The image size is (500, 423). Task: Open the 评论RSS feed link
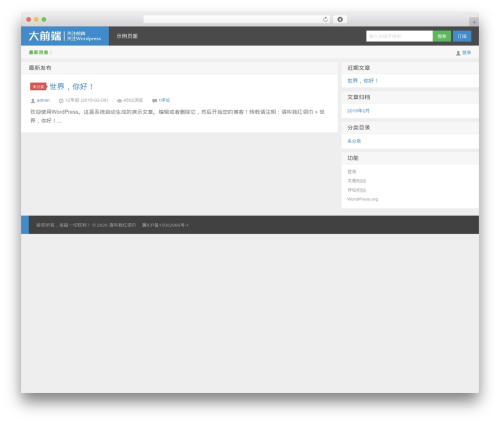(x=357, y=190)
